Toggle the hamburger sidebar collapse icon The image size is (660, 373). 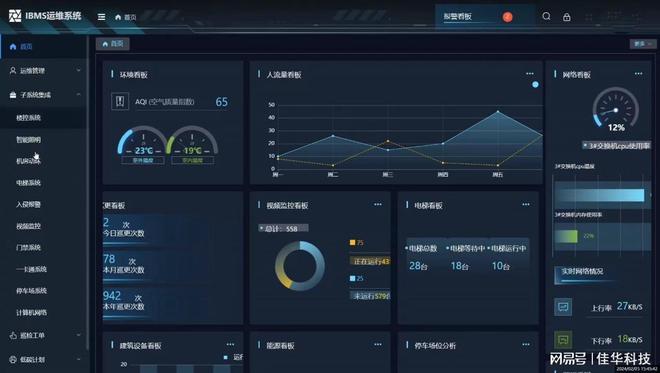point(101,17)
